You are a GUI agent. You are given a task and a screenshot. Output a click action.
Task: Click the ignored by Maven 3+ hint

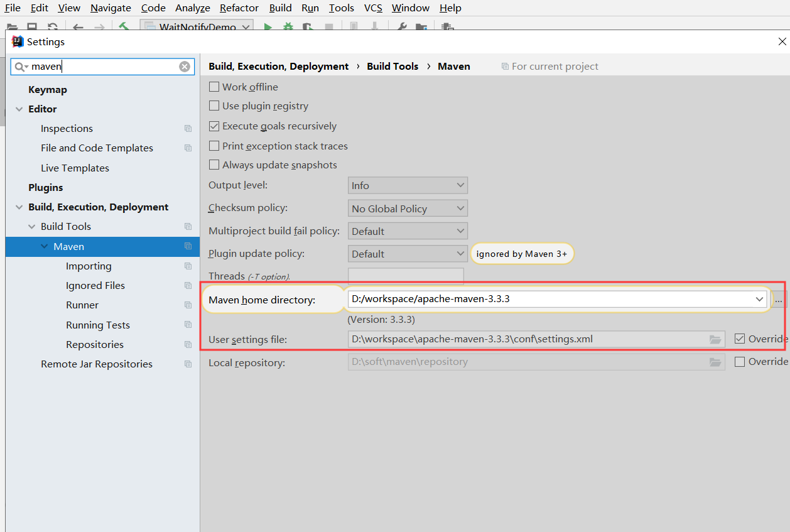click(x=522, y=254)
